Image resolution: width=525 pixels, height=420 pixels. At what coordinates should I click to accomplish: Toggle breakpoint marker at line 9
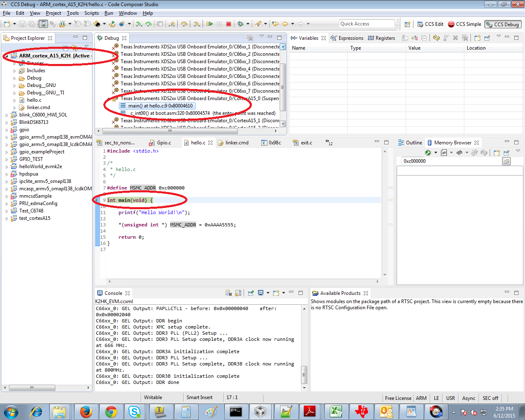(x=96, y=200)
